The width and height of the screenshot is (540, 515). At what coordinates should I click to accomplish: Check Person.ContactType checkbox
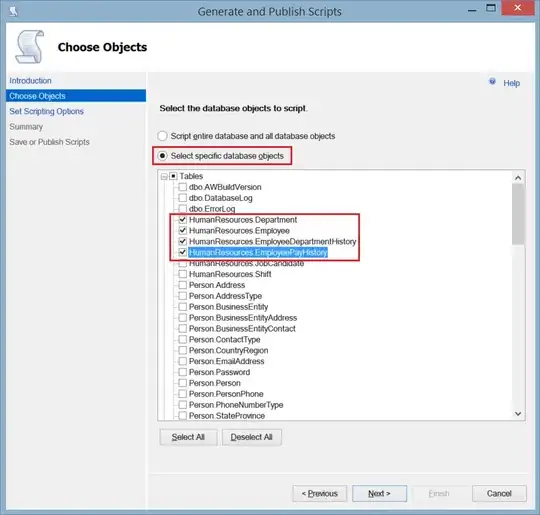click(x=183, y=340)
